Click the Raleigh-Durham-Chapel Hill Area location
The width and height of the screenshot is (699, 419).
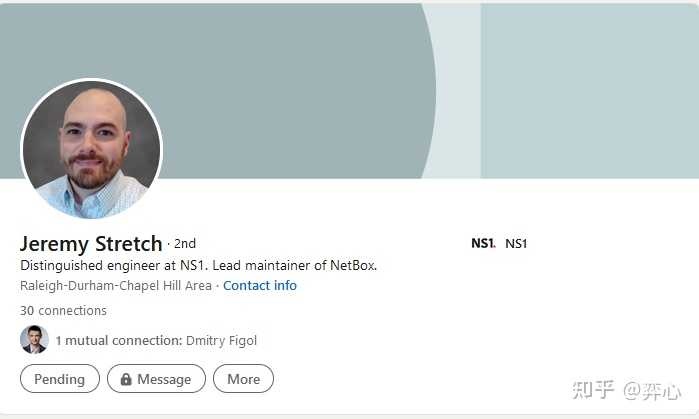point(115,285)
